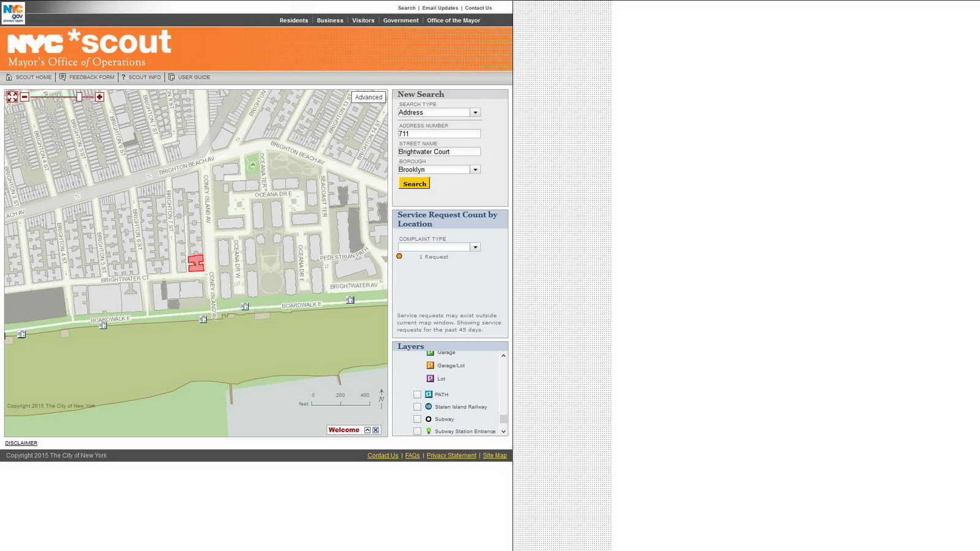The height and width of the screenshot is (551, 980).
Task: Click the Layers panel scrollbar thumb
Action: pos(503,419)
